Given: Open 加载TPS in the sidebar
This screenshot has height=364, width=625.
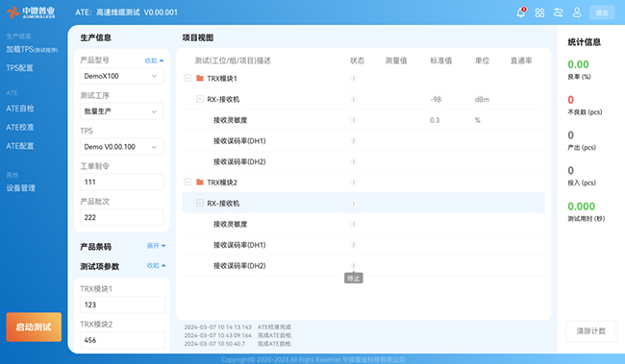Looking at the screenshot, I should 32,49.
